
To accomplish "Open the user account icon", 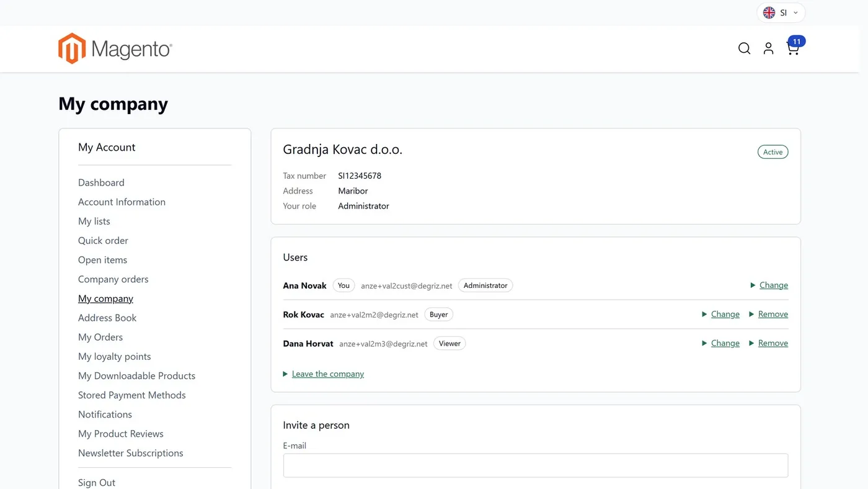I will pyautogui.click(x=768, y=48).
